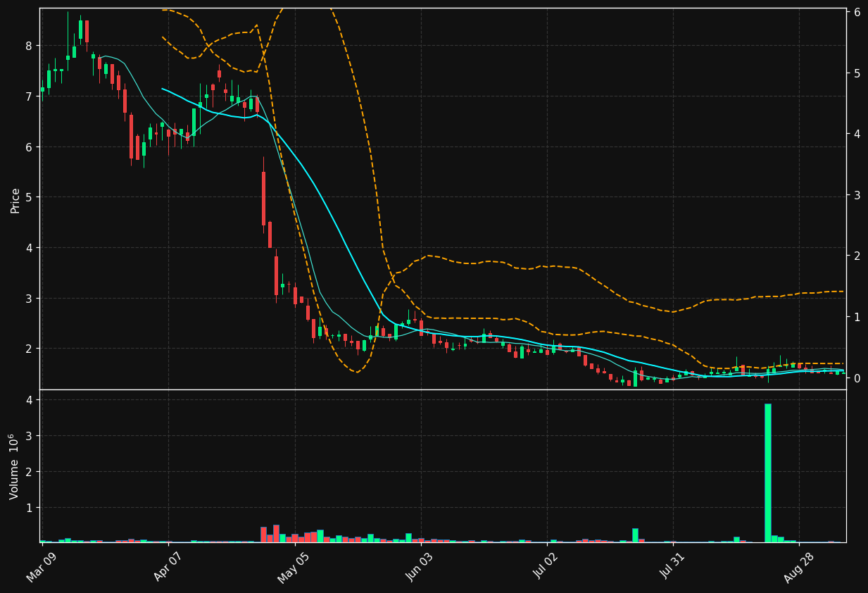The image size is (868, 593).
Task: Click price axis tick label 5
Action: [30, 197]
